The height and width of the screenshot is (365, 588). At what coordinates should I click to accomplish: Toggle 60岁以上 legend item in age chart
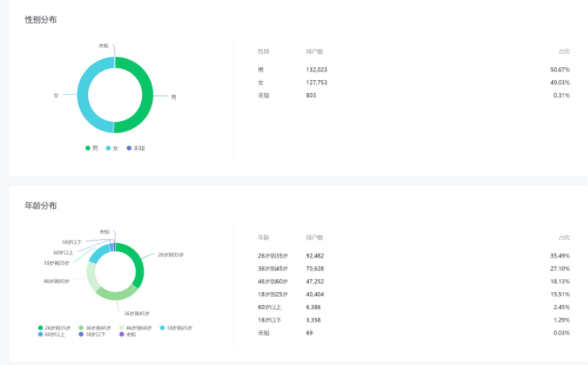click(52, 334)
